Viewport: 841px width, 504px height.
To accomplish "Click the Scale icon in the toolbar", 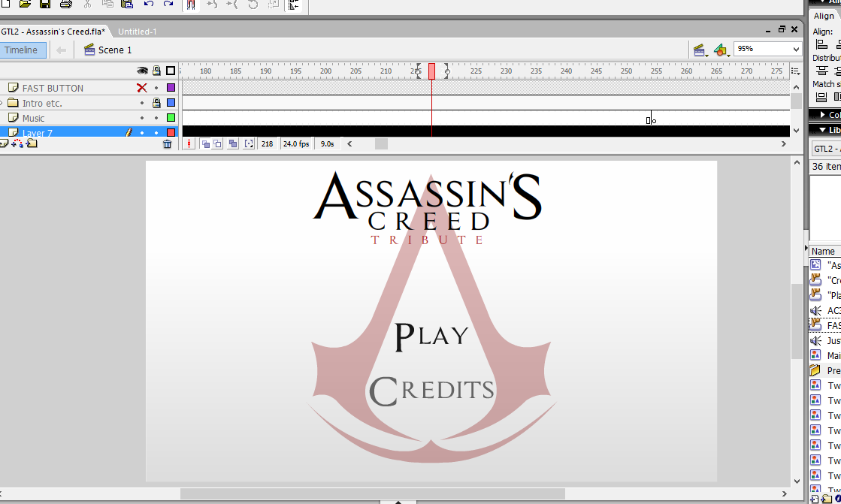I will (273, 5).
